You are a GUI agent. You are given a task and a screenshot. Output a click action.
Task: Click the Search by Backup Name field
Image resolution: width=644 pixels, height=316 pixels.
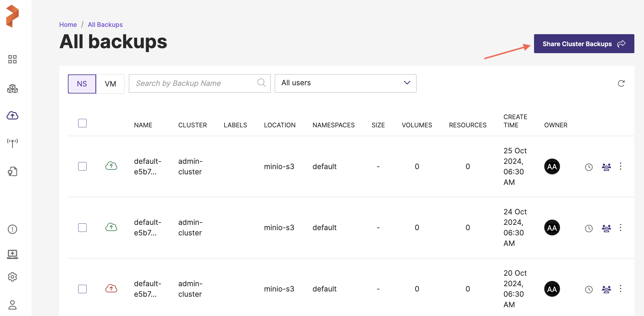tap(195, 84)
